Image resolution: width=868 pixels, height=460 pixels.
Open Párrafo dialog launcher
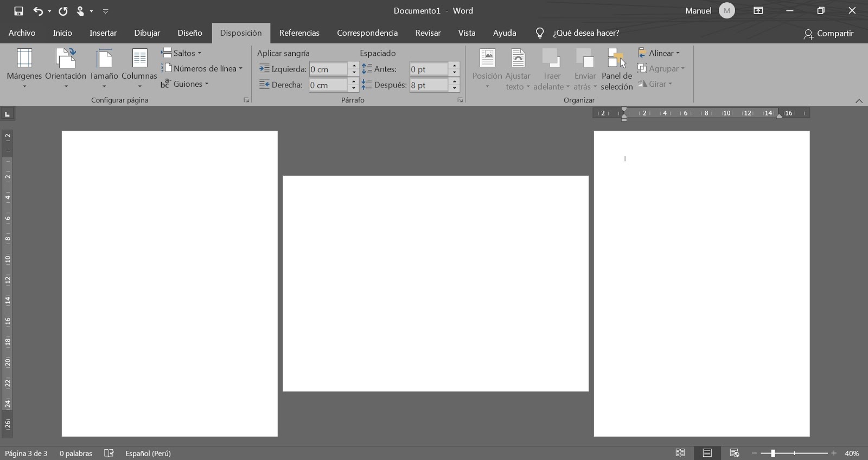point(460,100)
